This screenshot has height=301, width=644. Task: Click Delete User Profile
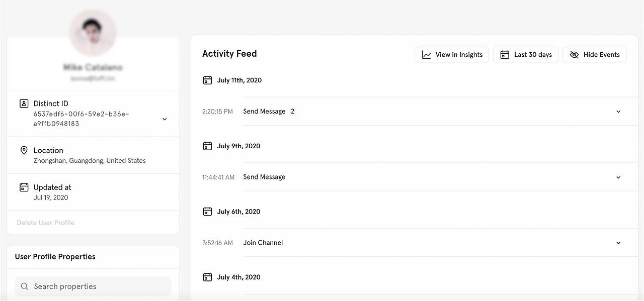click(46, 223)
